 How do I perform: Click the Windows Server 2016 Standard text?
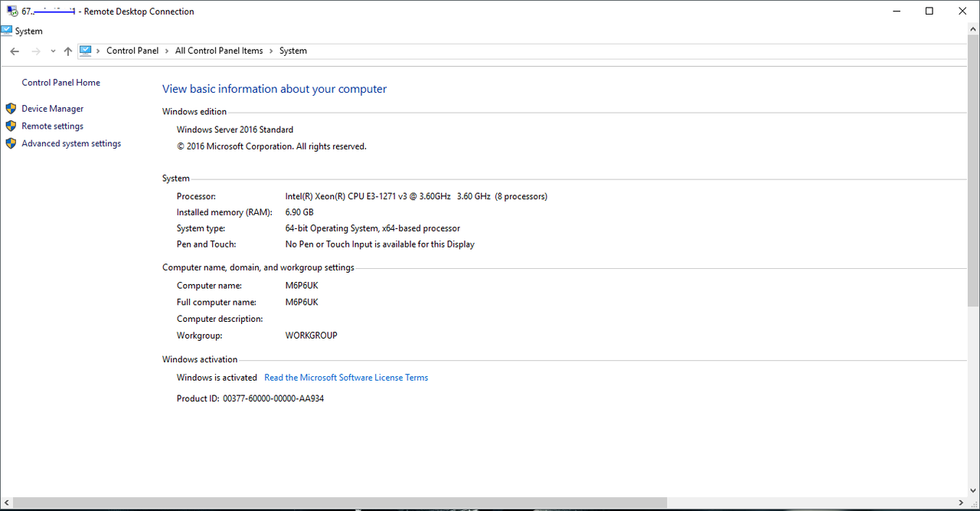point(235,130)
